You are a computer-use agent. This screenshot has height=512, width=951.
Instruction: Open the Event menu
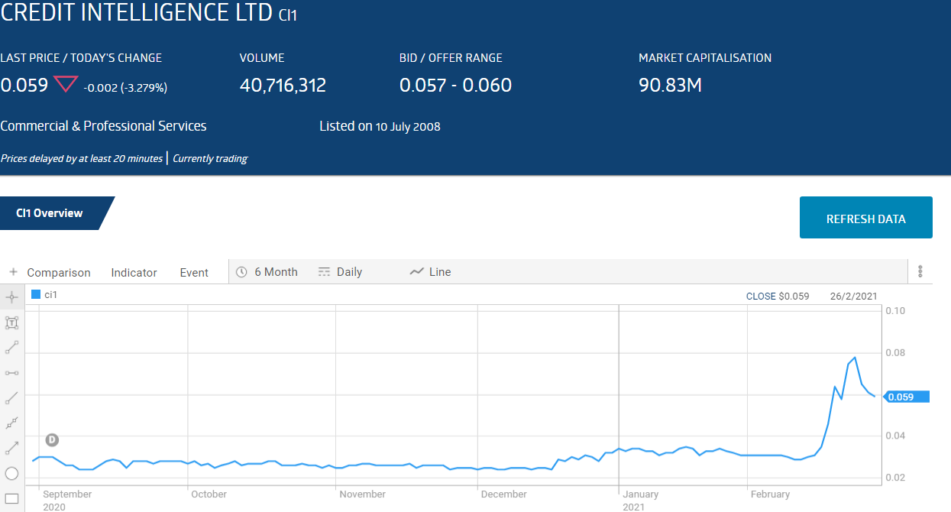(193, 272)
